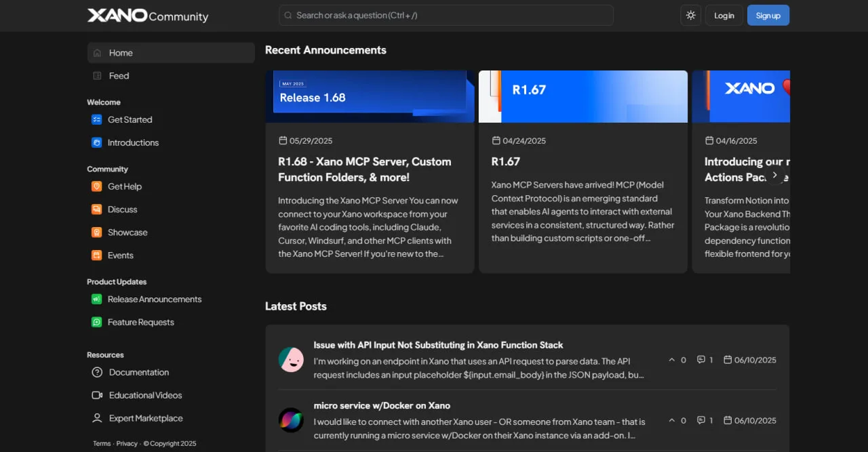The height and width of the screenshot is (452, 868).
Task: Go to the Get Help space
Action: click(x=125, y=186)
